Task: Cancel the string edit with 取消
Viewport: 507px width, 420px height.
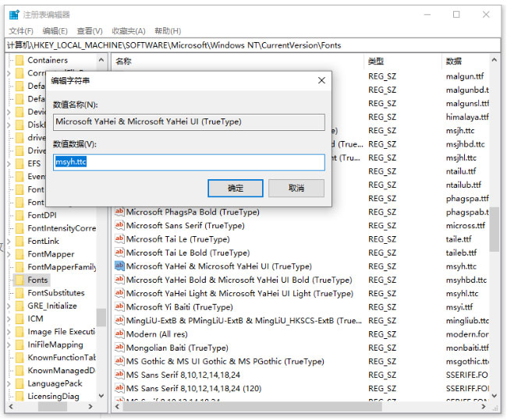Action: [x=296, y=188]
